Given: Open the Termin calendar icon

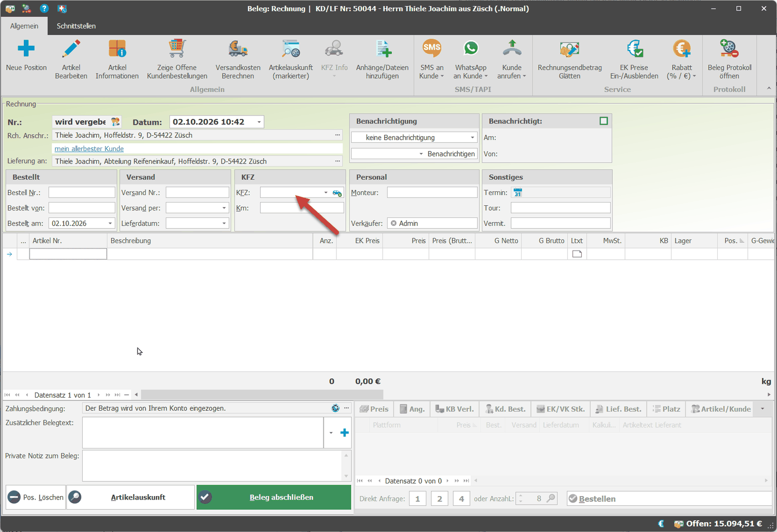Looking at the screenshot, I should tap(518, 193).
